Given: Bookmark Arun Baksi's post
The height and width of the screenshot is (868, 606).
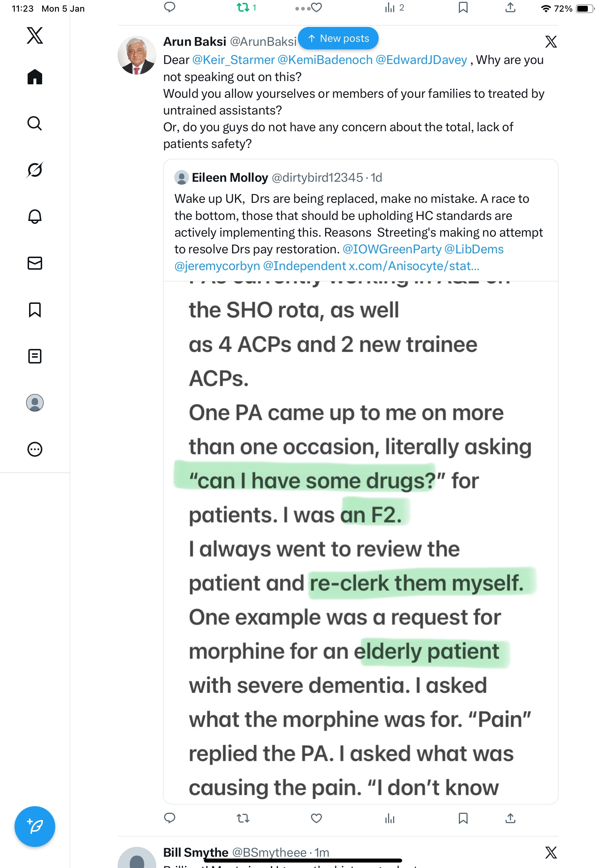Looking at the screenshot, I should click(463, 819).
